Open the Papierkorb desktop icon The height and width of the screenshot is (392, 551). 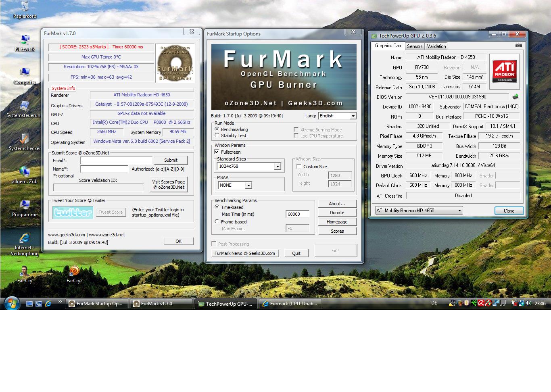(25, 9)
